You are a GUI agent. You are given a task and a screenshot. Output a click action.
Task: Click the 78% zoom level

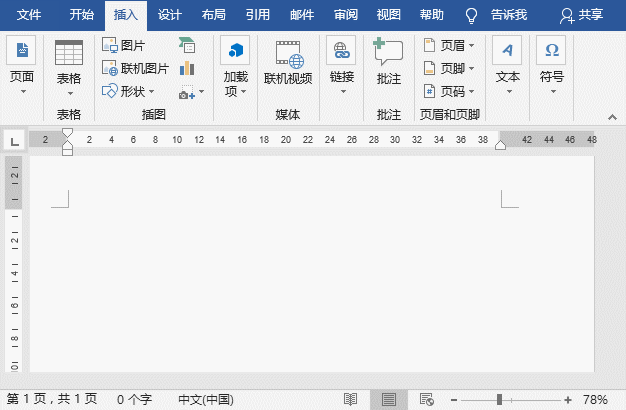tap(595, 399)
